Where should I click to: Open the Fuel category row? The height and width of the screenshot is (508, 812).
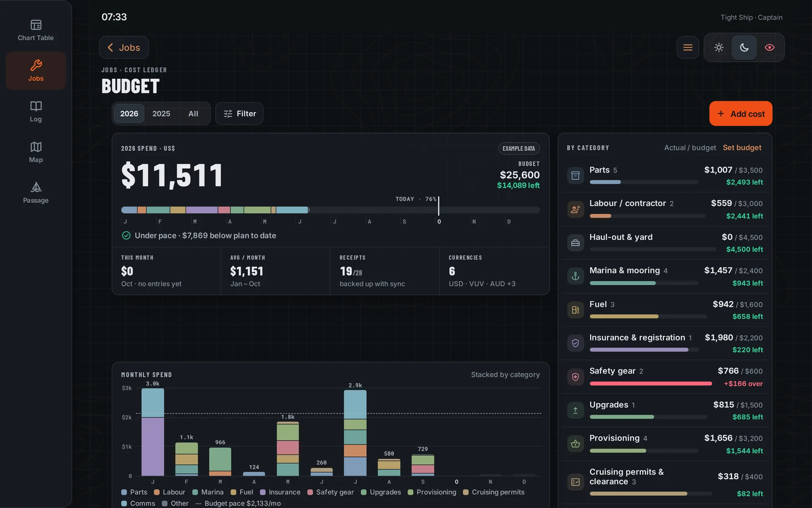(x=665, y=310)
